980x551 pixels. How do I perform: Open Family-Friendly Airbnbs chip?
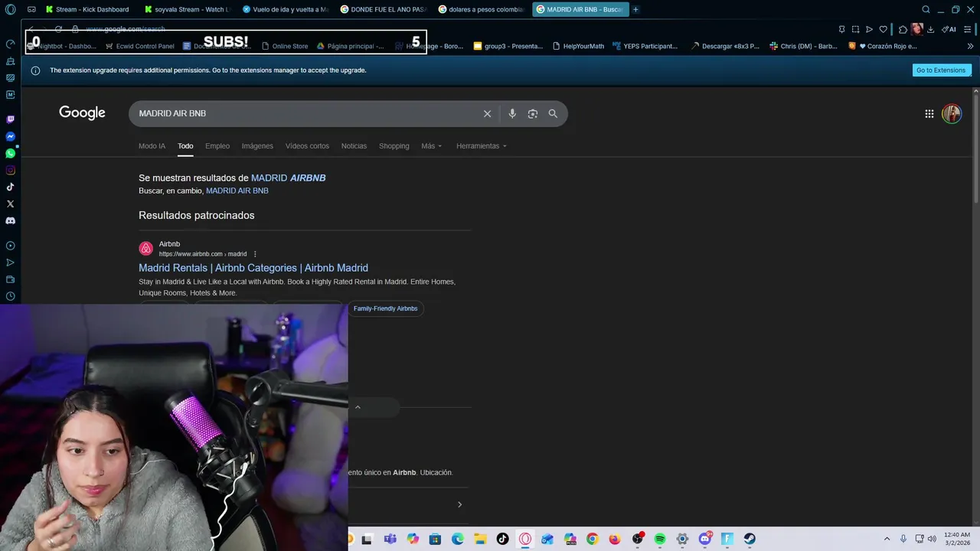click(385, 308)
